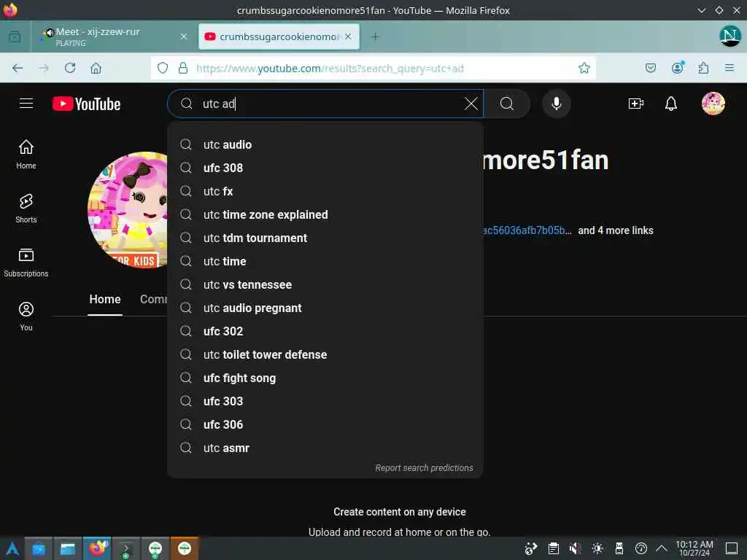747x560 pixels.
Task: Select the 'utc fx' suggestion
Action: point(325,192)
